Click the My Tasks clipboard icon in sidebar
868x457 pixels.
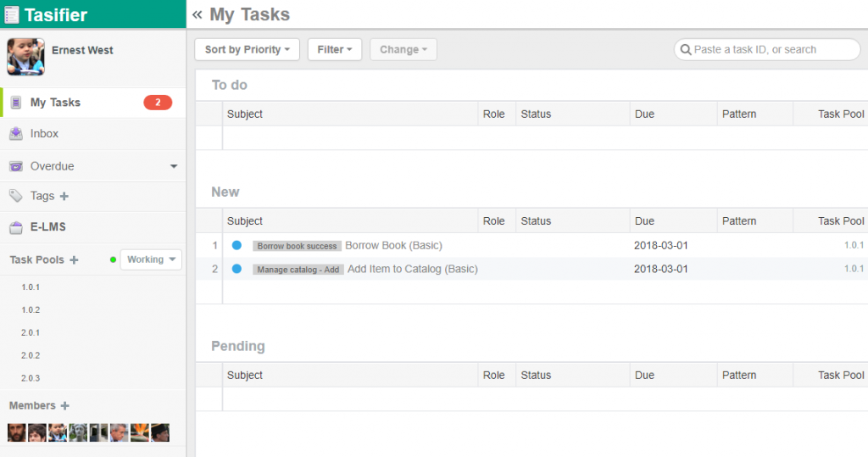pyautogui.click(x=16, y=103)
